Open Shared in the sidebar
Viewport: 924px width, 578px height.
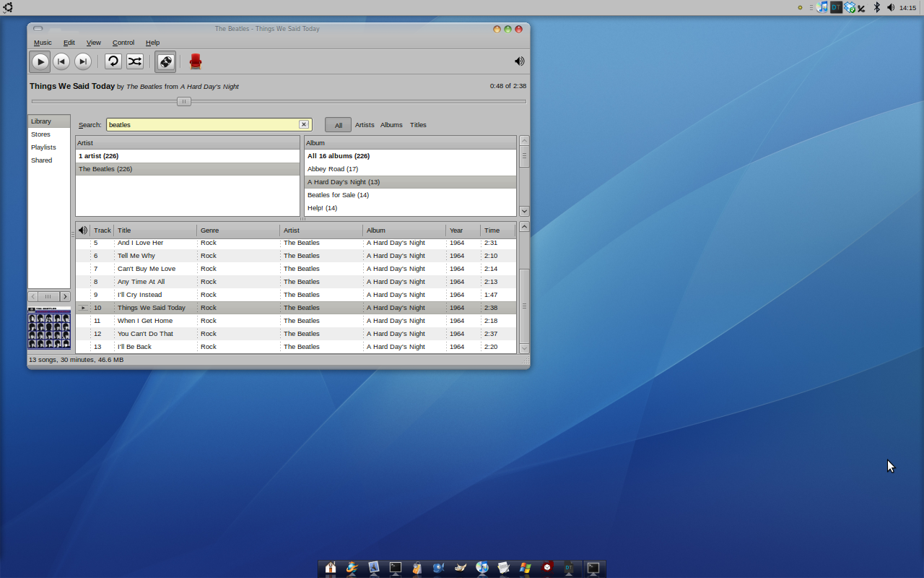point(49,160)
